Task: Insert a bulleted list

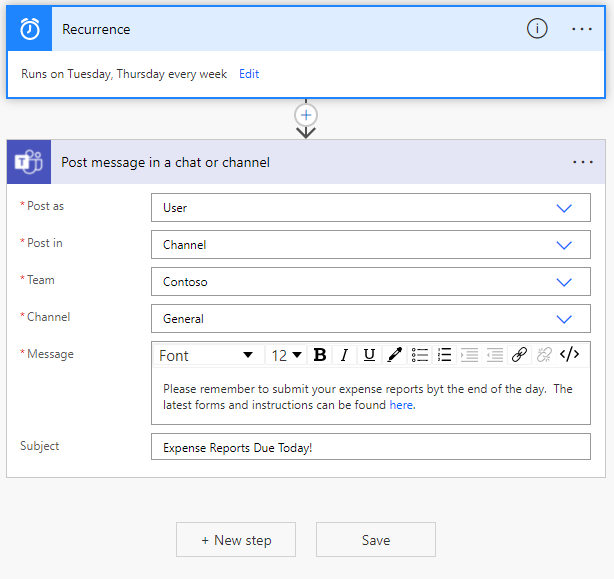Action: (x=420, y=355)
